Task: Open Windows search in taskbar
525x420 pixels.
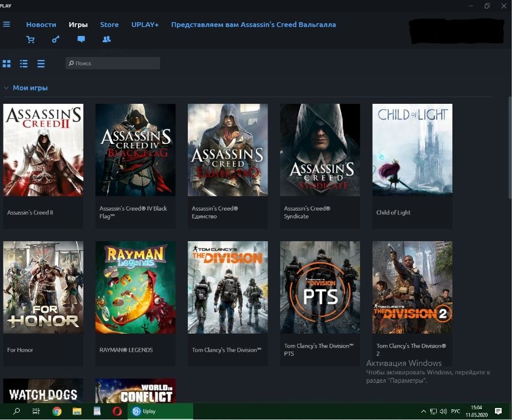Action: click(16, 411)
